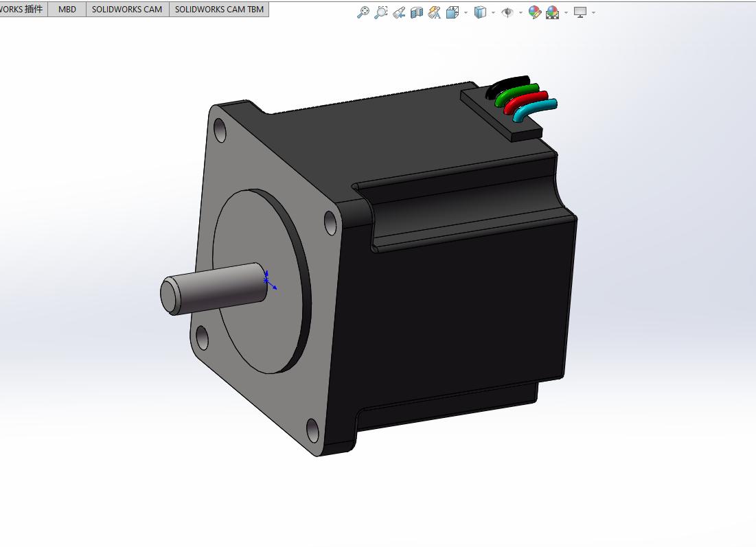The width and height of the screenshot is (756, 547).
Task: Click the View Orientation cube icon
Action: [x=453, y=12]
